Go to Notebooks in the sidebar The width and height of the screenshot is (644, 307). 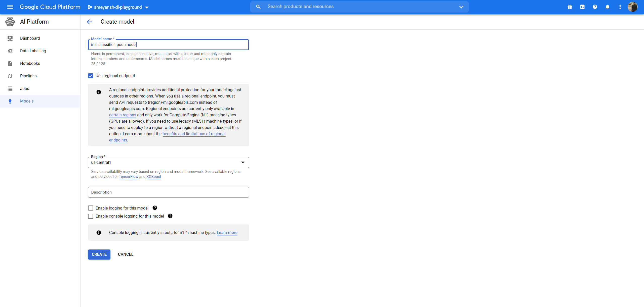(x=30, y=64)
